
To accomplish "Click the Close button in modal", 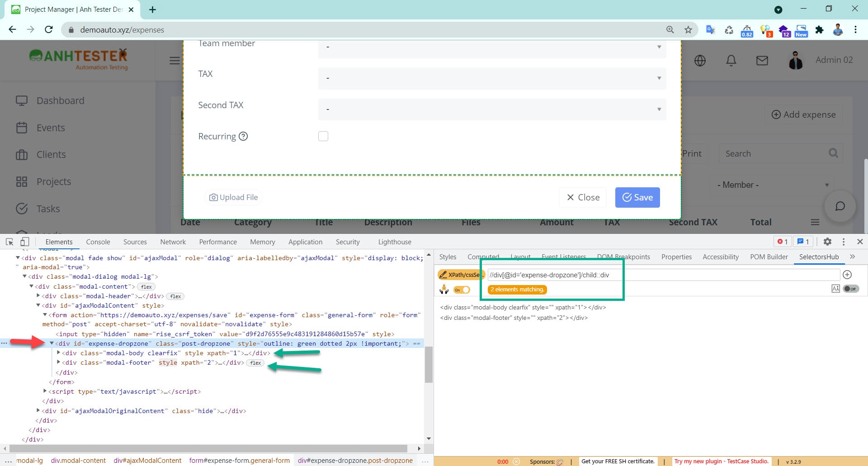I will (583, 197).
